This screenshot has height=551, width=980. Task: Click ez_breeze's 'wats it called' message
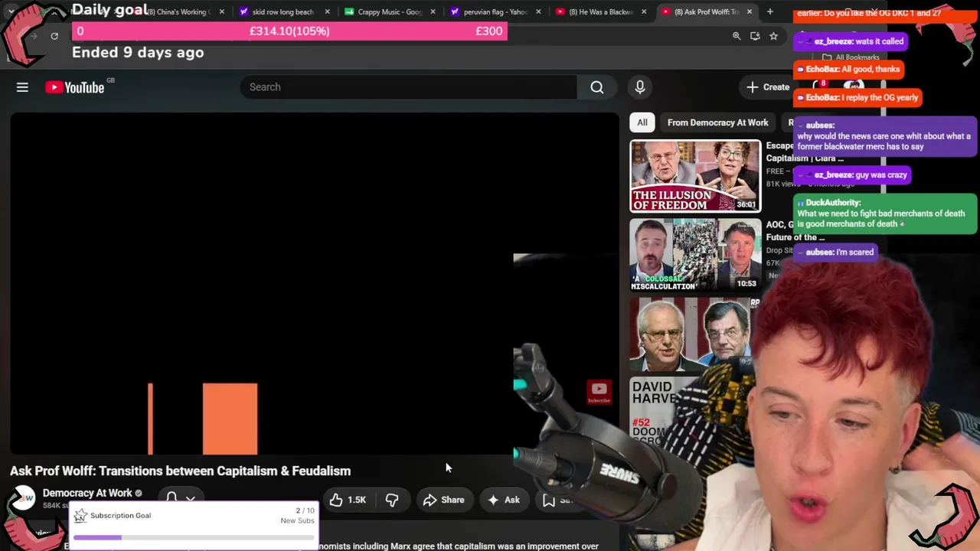[x=851, y=41]
